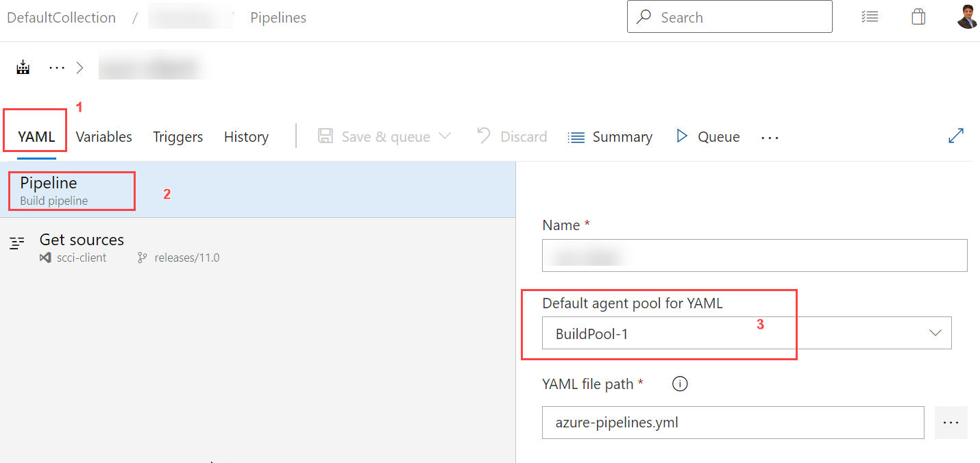Select the Get sources item
This screenshot has width=980, height=463.
pyautogui.click(x=258, y=248)
